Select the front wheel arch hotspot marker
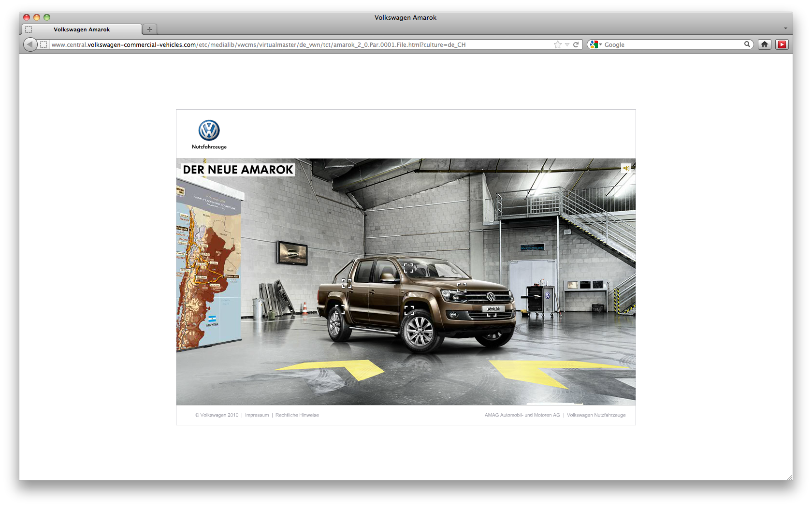This screenshot has width=812, height=507. click(409, 310)
